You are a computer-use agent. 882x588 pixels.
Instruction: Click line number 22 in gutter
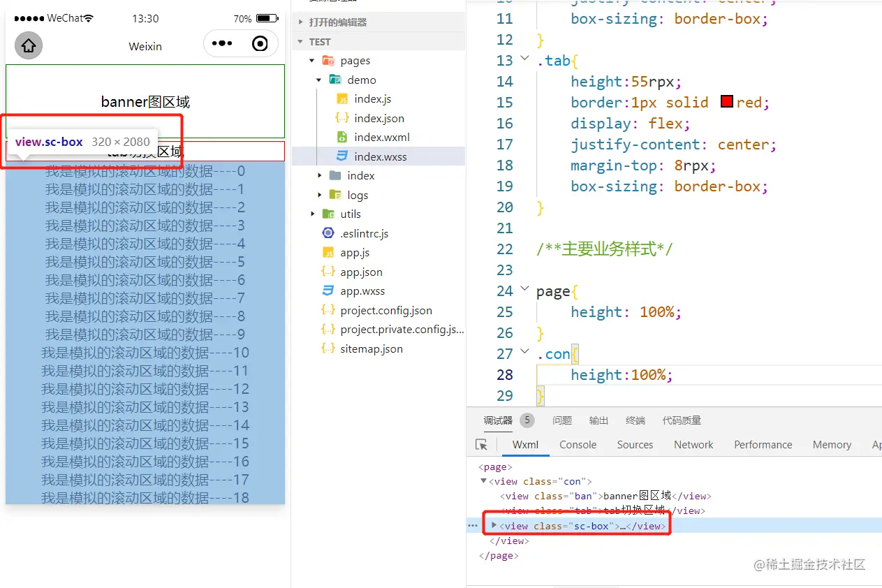point(505,249)
